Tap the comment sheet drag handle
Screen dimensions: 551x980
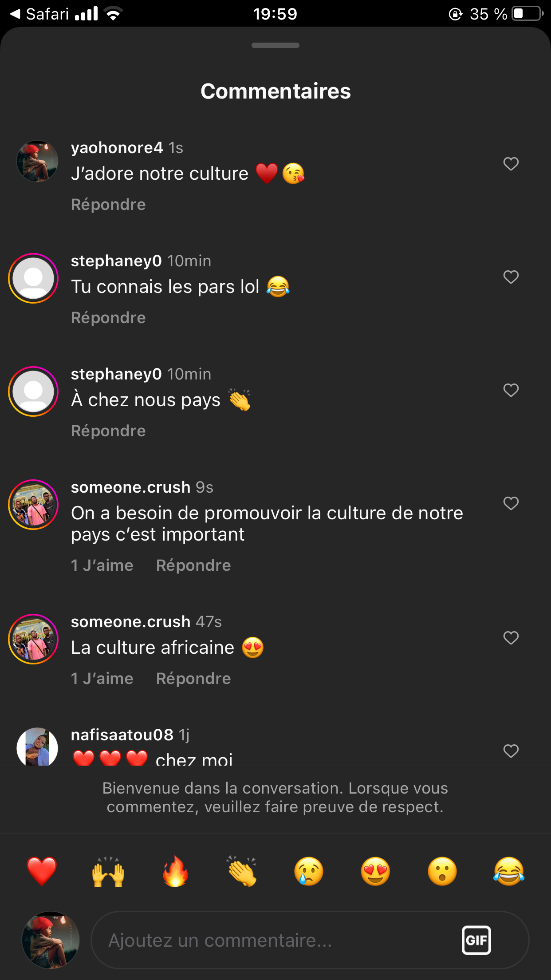point(275,45)
